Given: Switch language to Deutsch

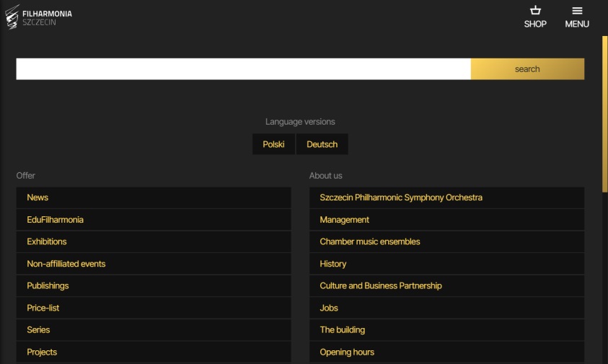Looking at the screenshot, I should point(322,144).
